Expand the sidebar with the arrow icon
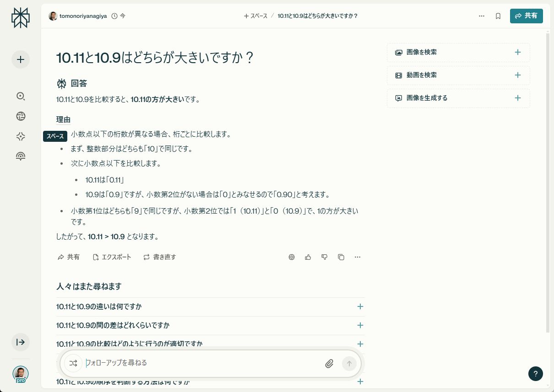The height and width of the screenshot is (392, 554). 20,342
